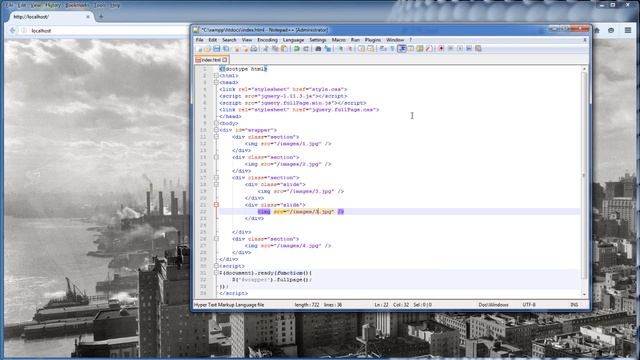Image resolution: width=640 pixels, height=360 pixels.
Task: Toggle Show All Characters paragraph icon
Action: click(392, 49)
